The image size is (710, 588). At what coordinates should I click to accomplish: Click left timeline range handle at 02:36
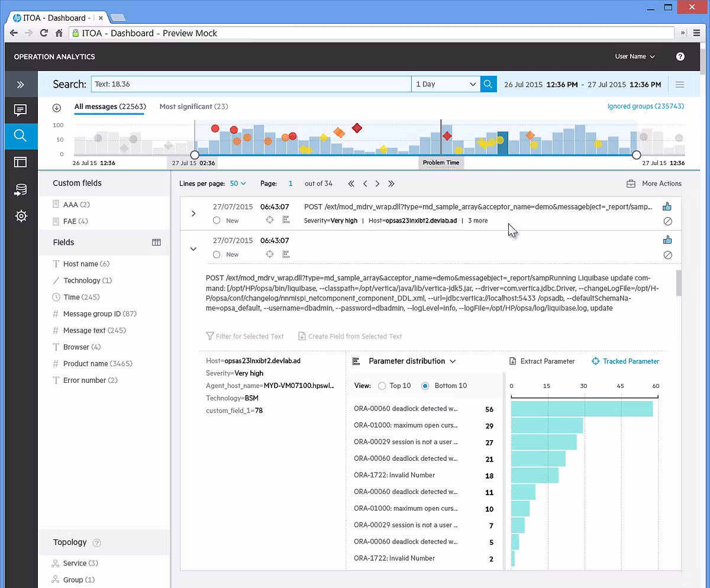[x=194, y=155]
